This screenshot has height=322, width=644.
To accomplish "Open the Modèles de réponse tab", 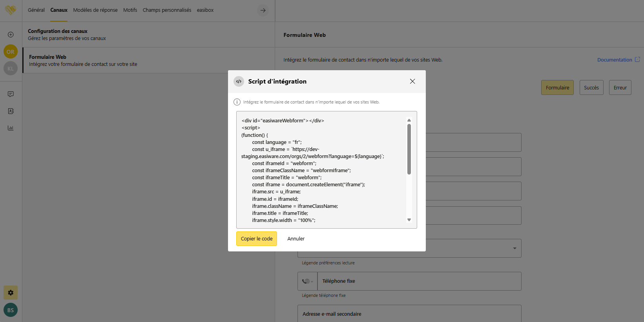I will coord(95,10).
